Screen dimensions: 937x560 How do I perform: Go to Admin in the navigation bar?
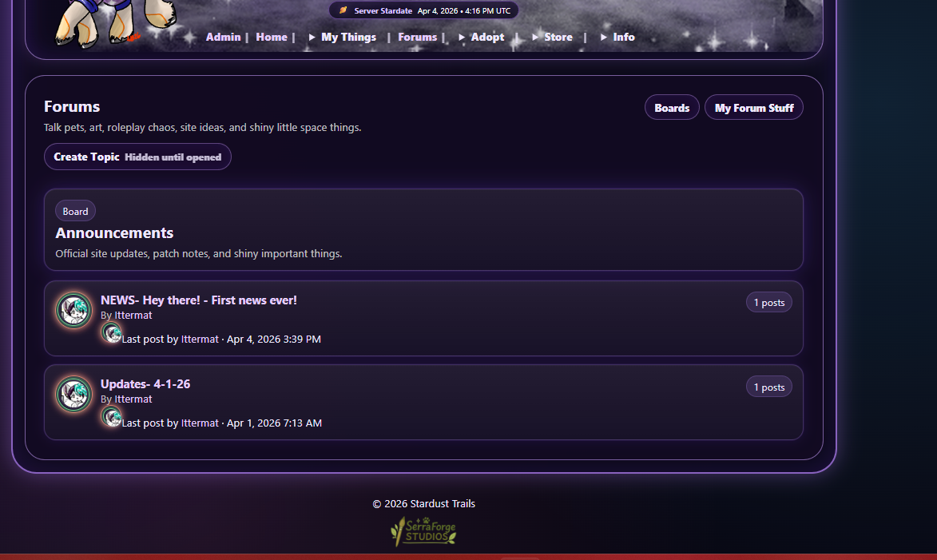click(x=223, y=37)
